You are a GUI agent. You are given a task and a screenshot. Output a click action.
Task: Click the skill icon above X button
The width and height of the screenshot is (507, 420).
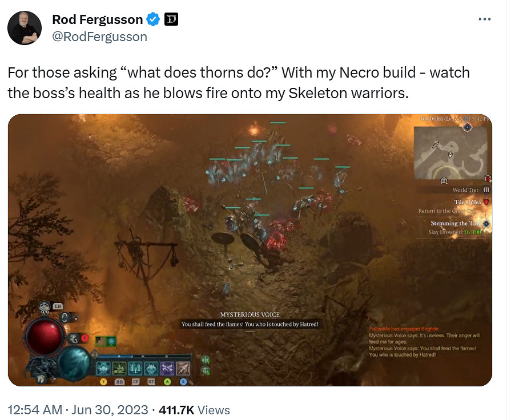[183, 368]
